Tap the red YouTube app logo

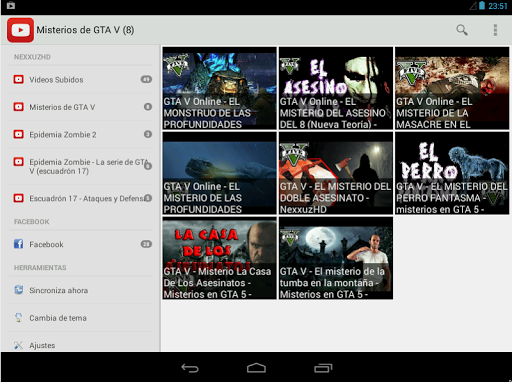pyautogui.click(x=20, y=30)
